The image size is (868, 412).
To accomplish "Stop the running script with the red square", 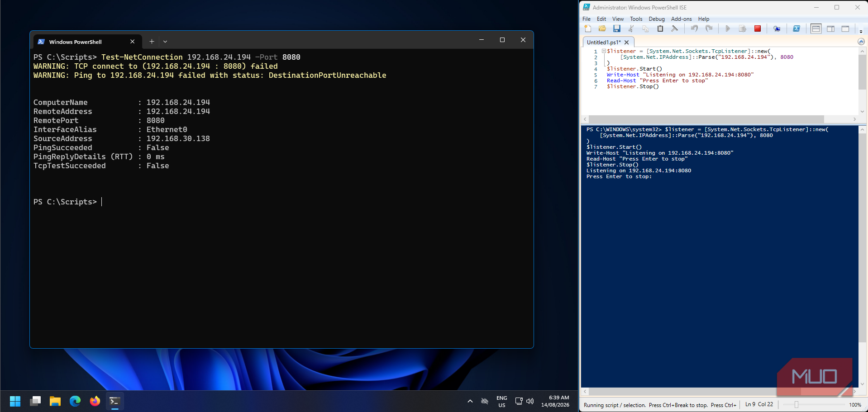I will coord(758,29).
